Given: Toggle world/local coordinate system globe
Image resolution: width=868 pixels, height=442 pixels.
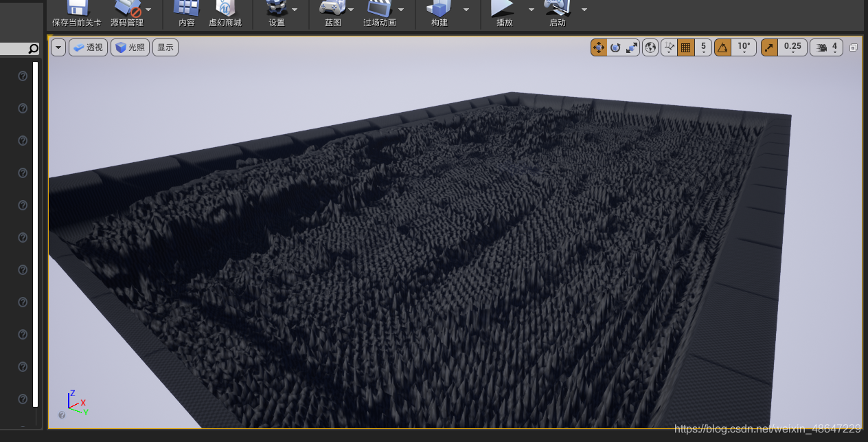Looking at the screenshot, I should [650, 47].
